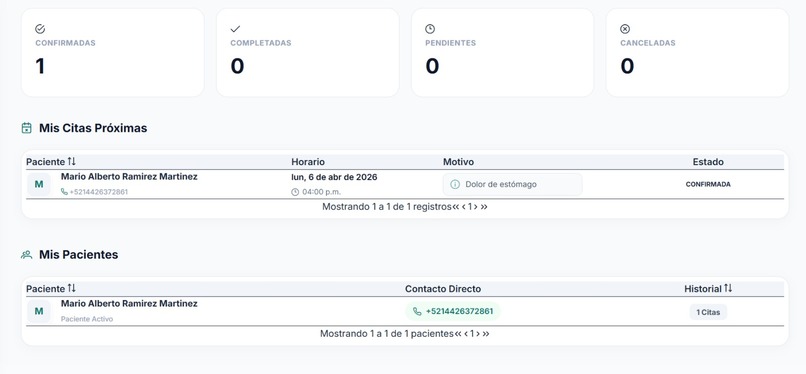The height and width of the screenshot is (374, 806).
Task: Go to first page in patients paginator
Action: click(x=457, y=333)
